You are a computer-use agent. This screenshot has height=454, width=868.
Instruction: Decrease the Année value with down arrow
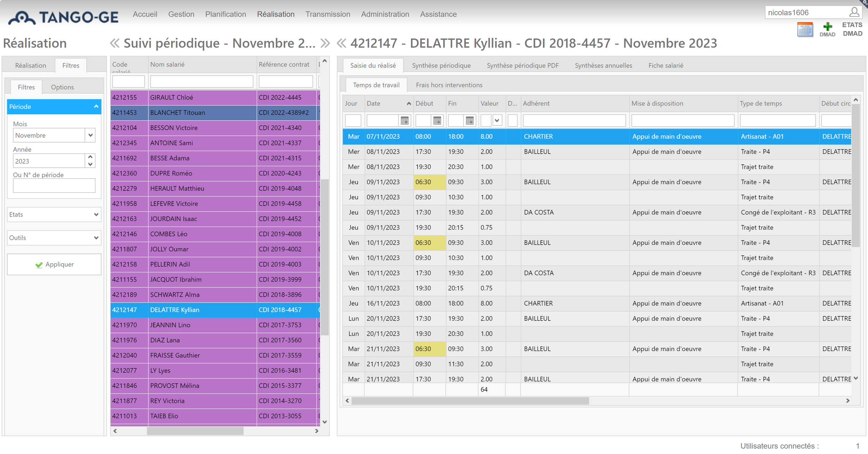pos(90,164)
